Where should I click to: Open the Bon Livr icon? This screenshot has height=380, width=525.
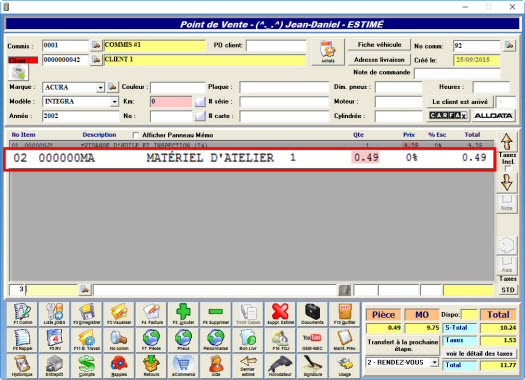pyautogui.click(x=248, y=340)
